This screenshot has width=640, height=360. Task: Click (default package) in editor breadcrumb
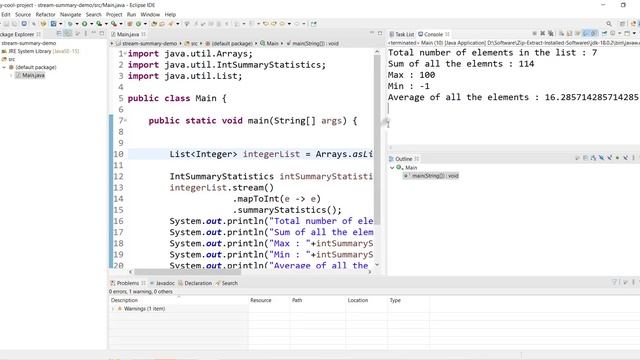point(229,43)
